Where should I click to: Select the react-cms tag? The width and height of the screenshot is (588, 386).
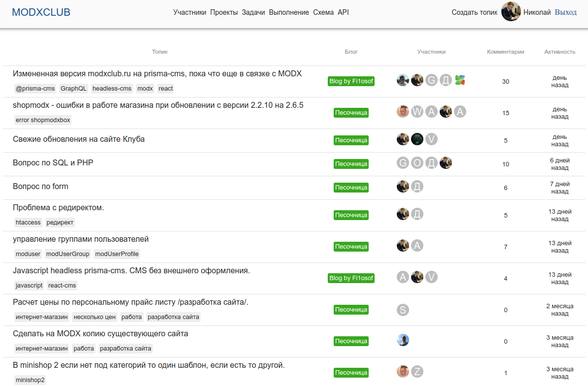[x=62, y=286]
